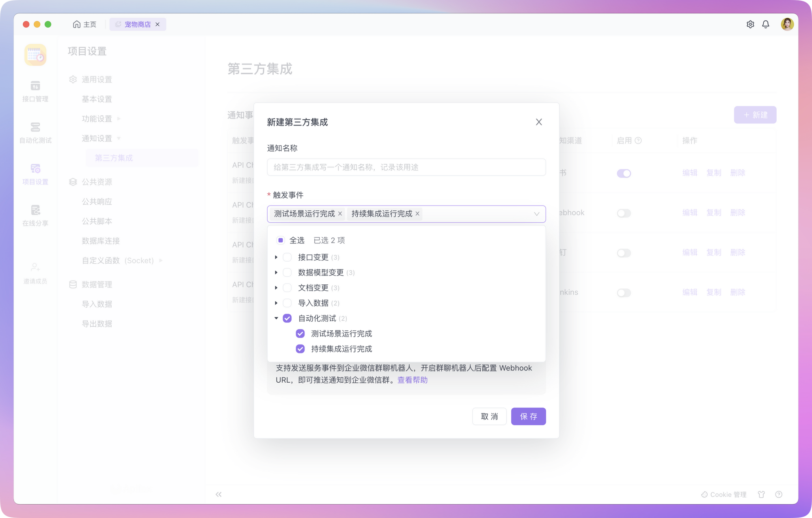Close the 触发事件 dropdown via its arrow
This screenshot has width=812, height=518.
[x=536, y=214]
